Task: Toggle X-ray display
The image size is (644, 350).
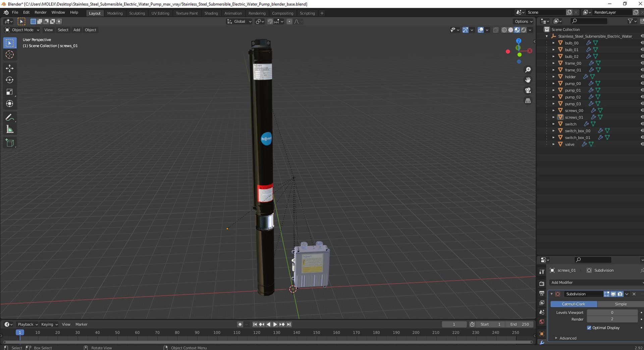Action: 496,30
